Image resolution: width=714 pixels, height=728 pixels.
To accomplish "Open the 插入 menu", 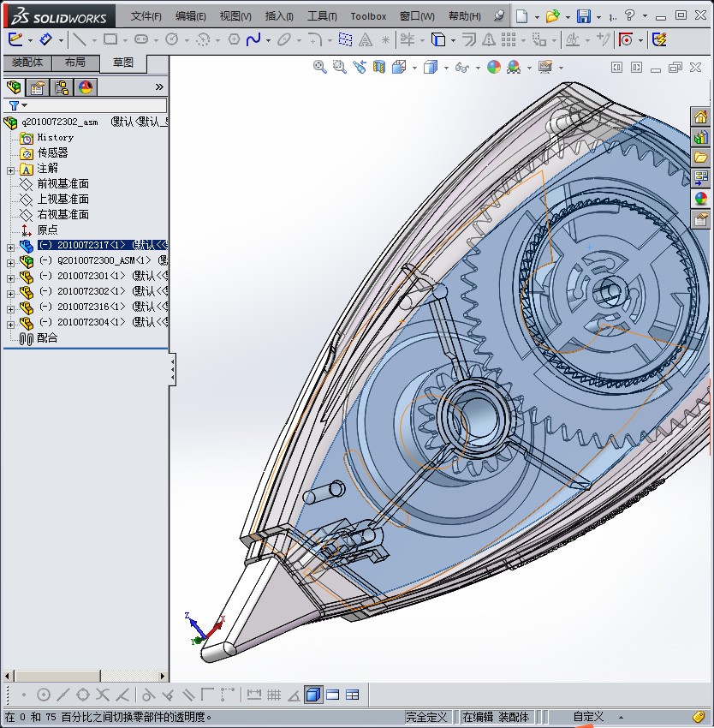I will [x=280, y=15].
